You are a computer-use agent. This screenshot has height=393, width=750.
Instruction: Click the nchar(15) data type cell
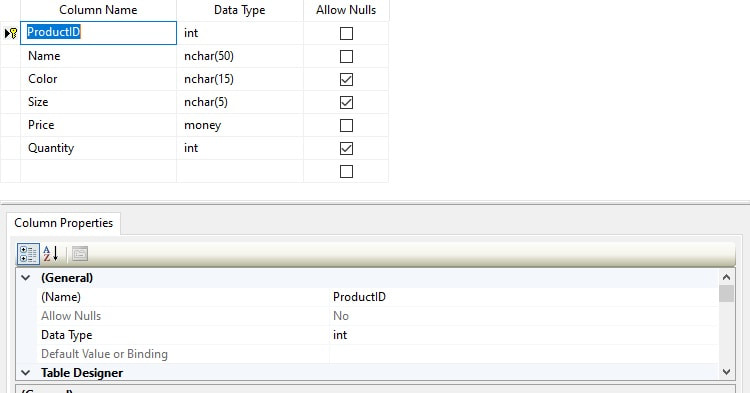pyautogui.click(x=240, y=79)
